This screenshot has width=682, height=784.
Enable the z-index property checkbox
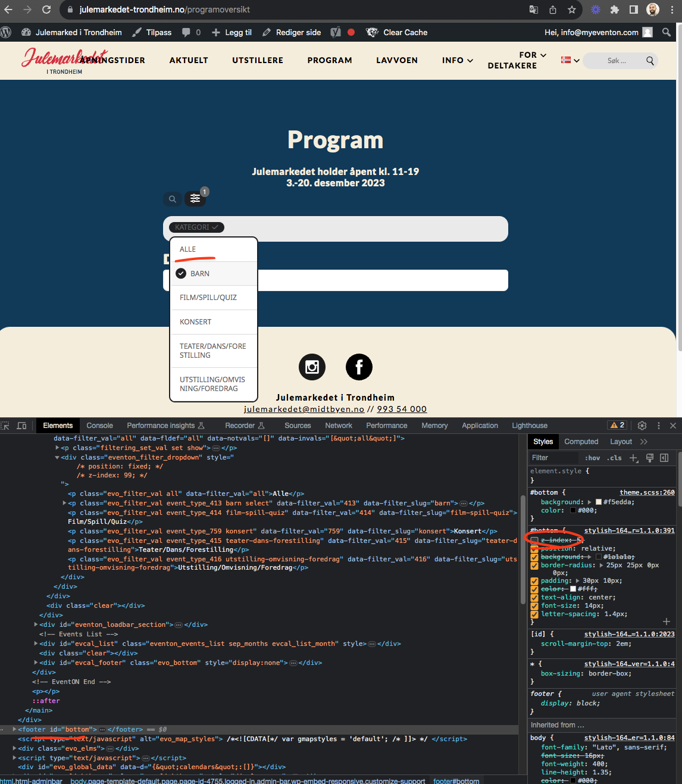(534, 541)
